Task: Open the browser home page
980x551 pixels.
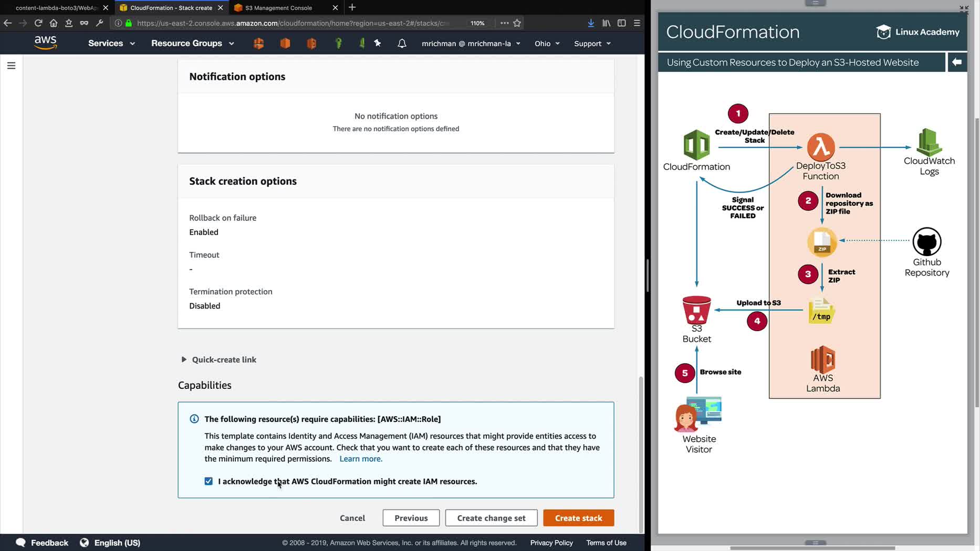Action: coord(54,23)
